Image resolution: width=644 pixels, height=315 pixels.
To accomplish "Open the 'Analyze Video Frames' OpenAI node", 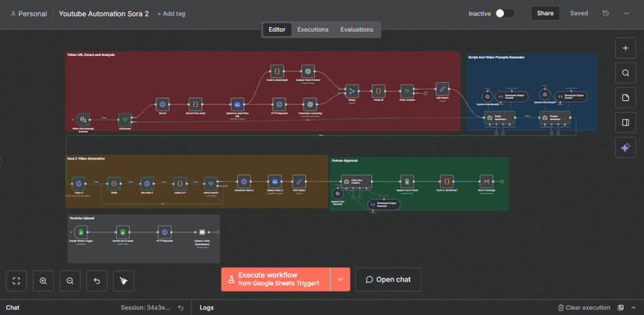I will click(x=308, y=71).
